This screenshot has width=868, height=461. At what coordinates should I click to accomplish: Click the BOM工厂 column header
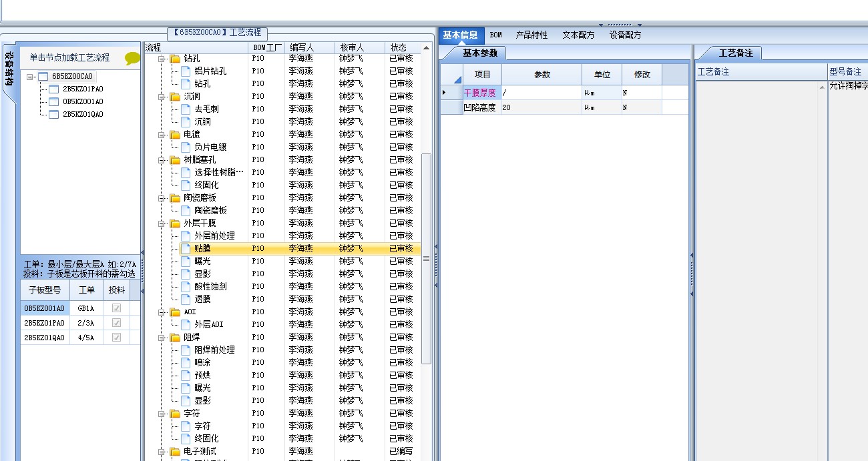(267, 48)
